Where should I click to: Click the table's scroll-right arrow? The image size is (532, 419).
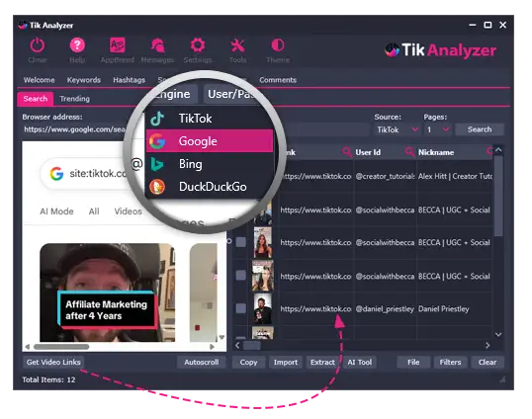[488, 345]
